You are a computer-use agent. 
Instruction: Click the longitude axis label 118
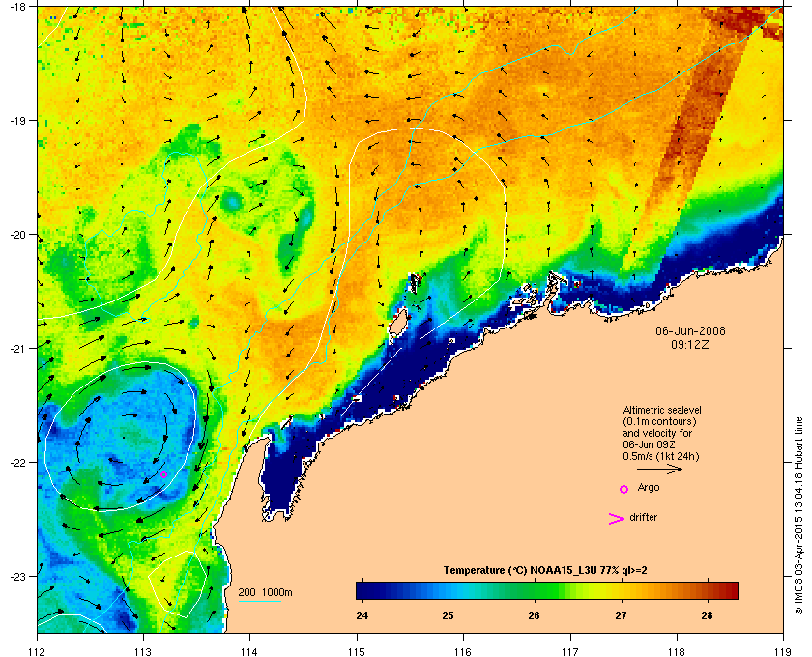pos(677,651)
